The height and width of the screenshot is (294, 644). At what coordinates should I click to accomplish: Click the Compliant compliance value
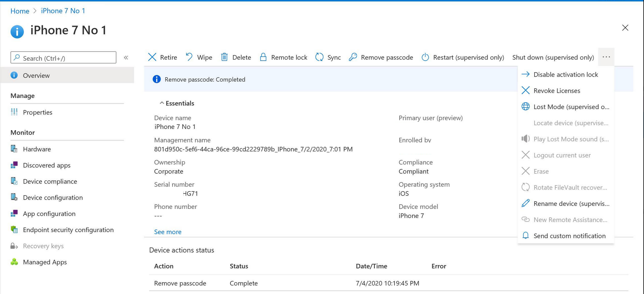pos(413,171)
